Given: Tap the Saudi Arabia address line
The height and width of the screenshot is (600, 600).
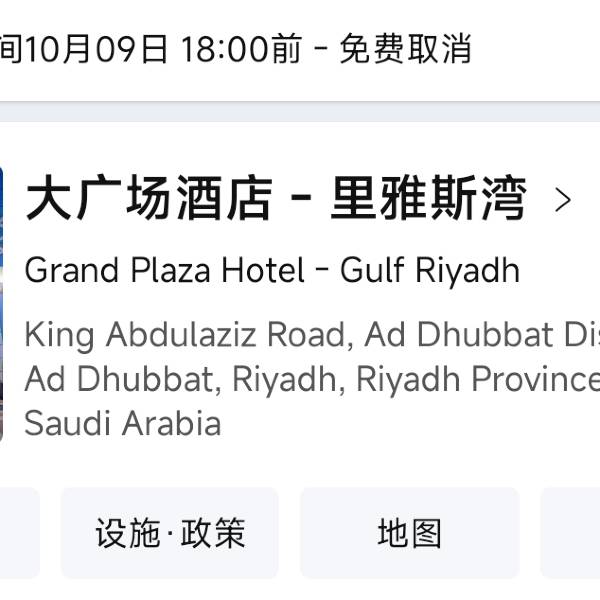Looking at the screenshot, I should 122,424.
